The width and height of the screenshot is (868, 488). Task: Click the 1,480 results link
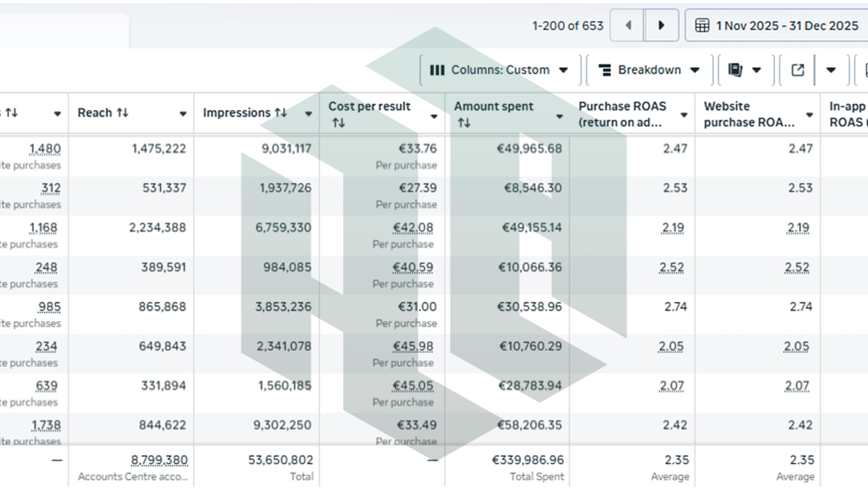45,149
